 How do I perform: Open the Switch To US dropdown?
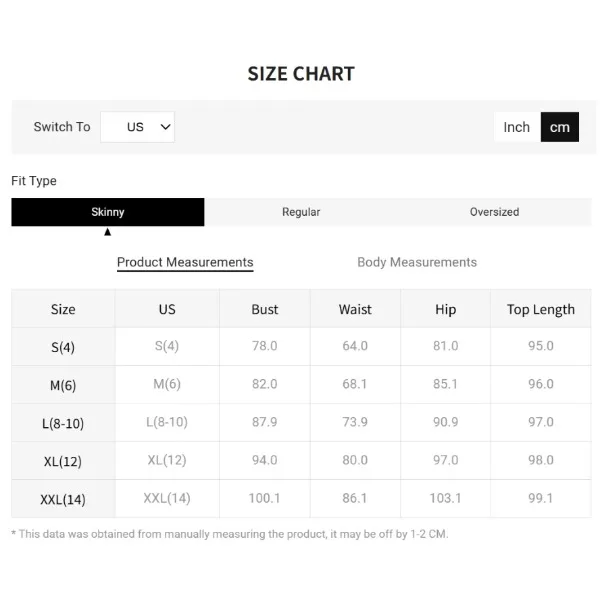(138, 127)
